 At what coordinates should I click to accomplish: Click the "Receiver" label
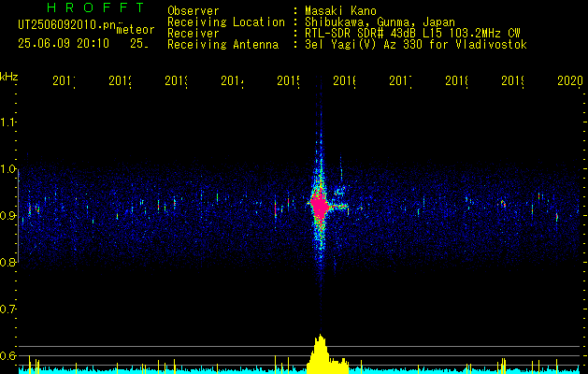tap(194, 34)
